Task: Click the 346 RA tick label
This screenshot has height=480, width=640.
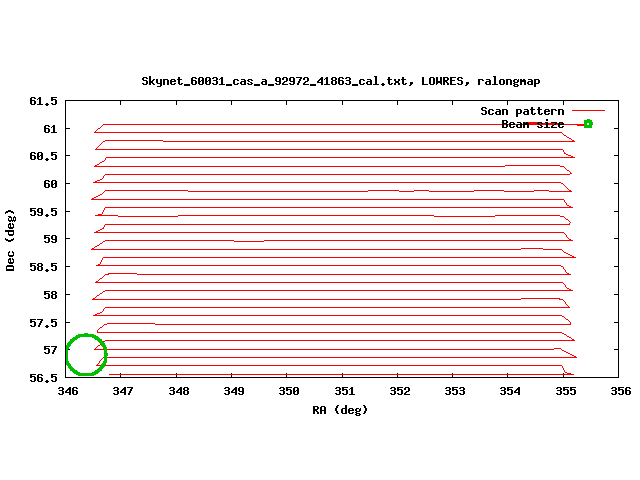Action: (x=68, y=391)
